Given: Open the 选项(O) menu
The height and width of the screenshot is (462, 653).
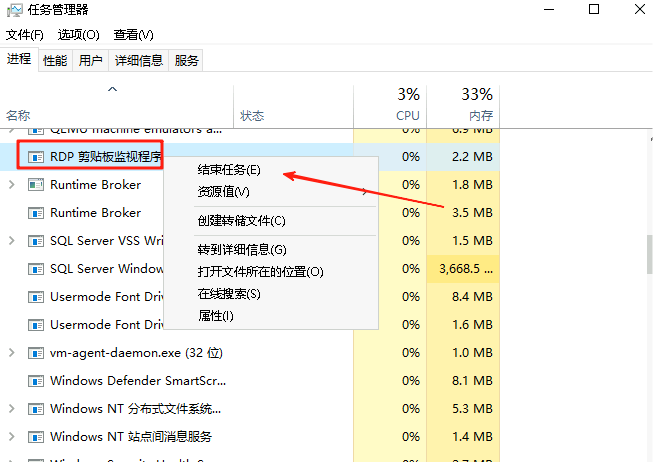Looking at the screenshot, I should 78,35.
